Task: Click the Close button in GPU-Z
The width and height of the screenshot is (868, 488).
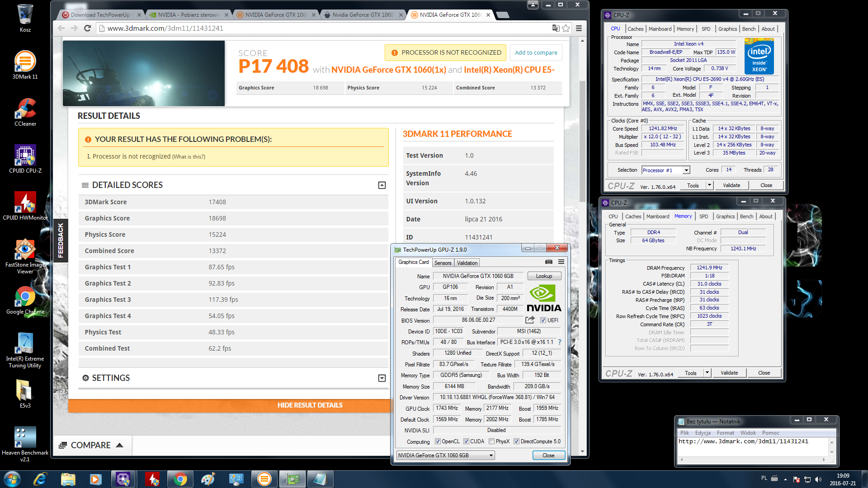Action: pos(548,455)
